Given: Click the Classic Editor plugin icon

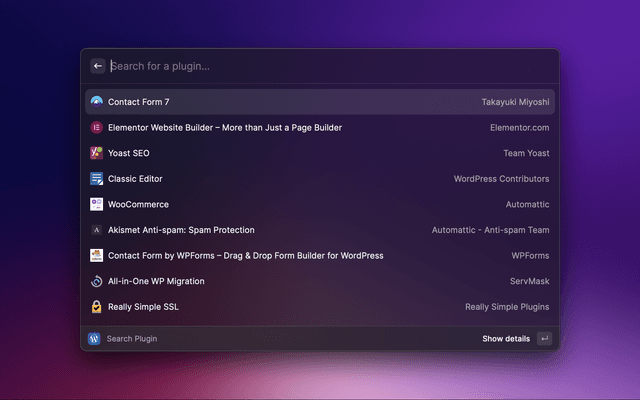Looking at the screenshot, I should coord(96,179).
